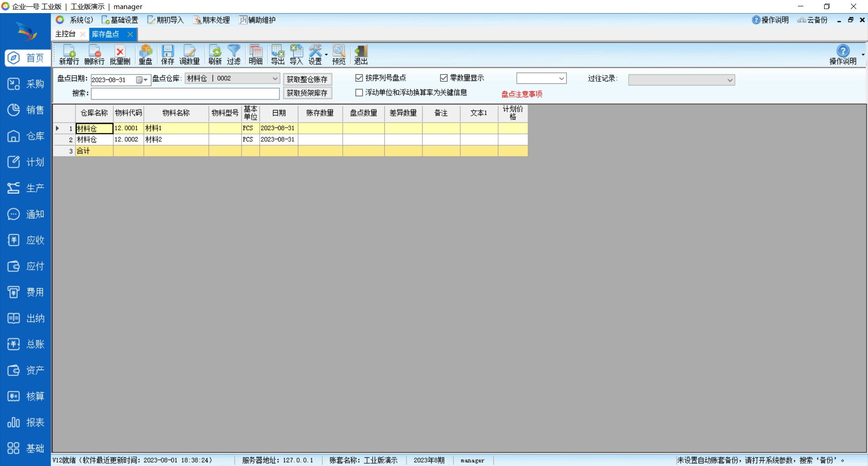Click the 刷新 refresh icon
Image resolution: width=868 pixels, height=466 pixels.
point(215,55)
